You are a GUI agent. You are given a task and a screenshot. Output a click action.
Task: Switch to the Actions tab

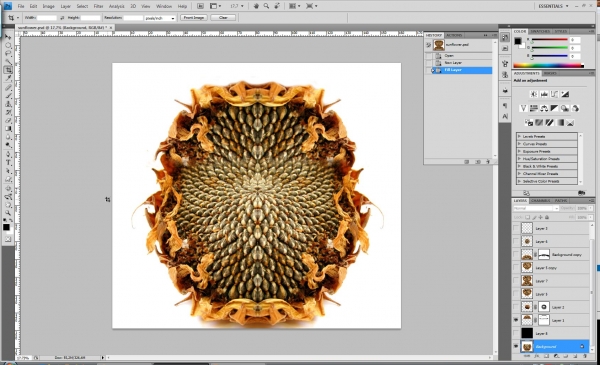(454, 35)
